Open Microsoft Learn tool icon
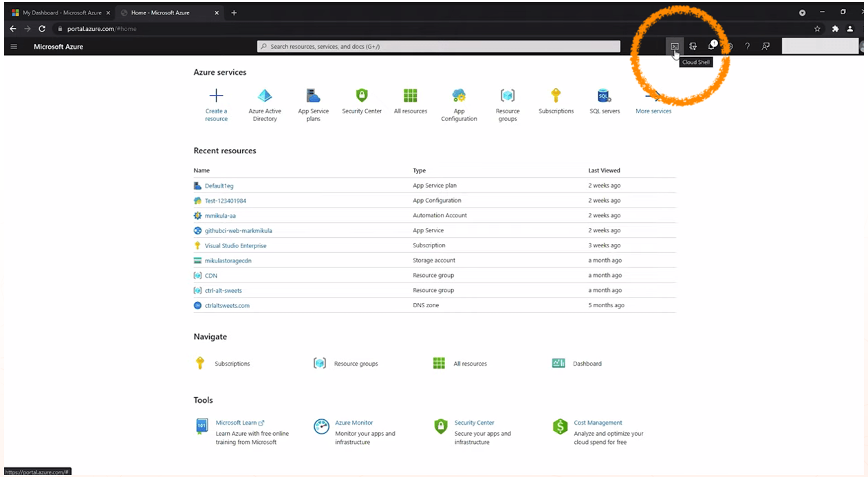868x477 pixels. [202, 426]
